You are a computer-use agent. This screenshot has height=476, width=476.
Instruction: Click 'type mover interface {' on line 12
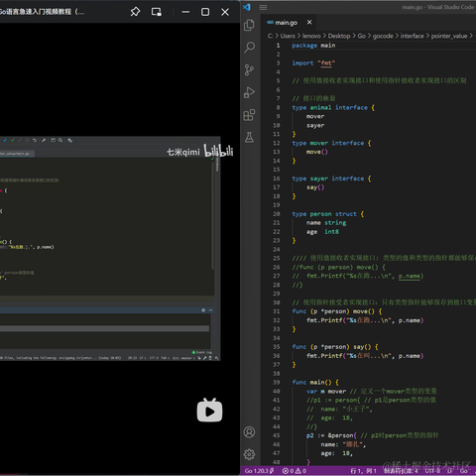pyautogui.click(x=331, y=143)
